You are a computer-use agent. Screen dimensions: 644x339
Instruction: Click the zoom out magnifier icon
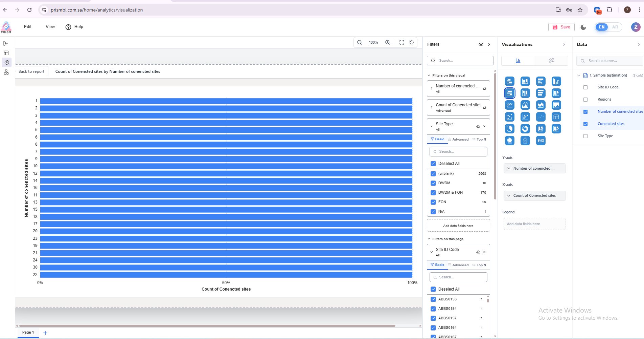click(360, 42)
